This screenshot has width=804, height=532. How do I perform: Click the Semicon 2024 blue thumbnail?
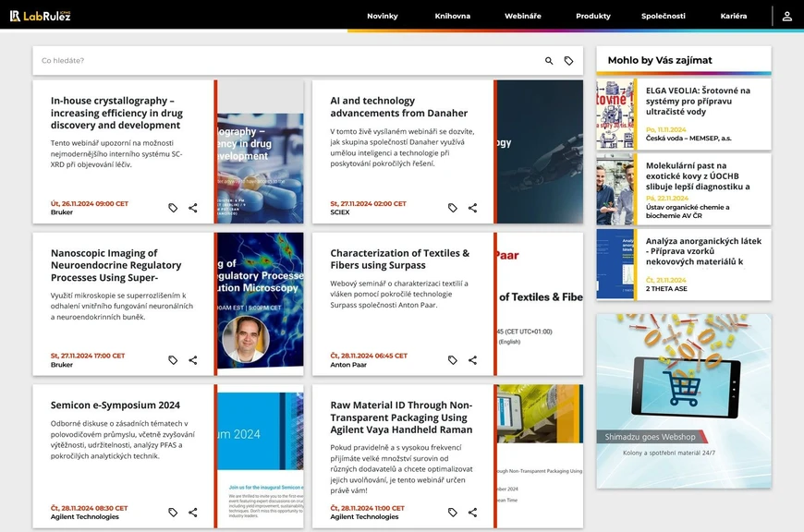coord(260,456)
